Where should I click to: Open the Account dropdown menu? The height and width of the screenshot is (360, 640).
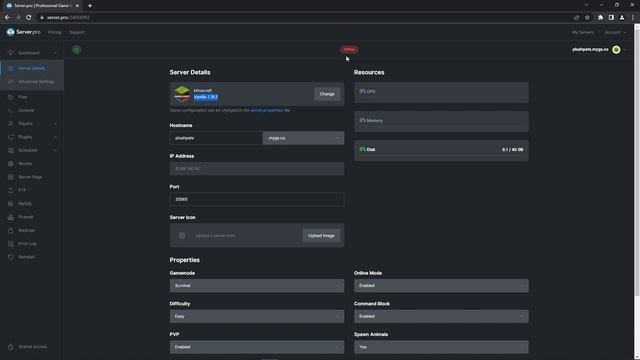(614, 32)
